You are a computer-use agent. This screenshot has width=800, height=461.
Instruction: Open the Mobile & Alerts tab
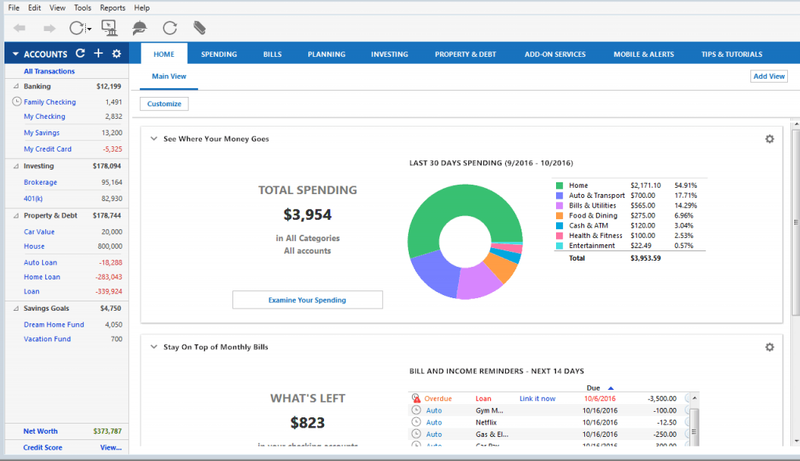click(643, 54)
